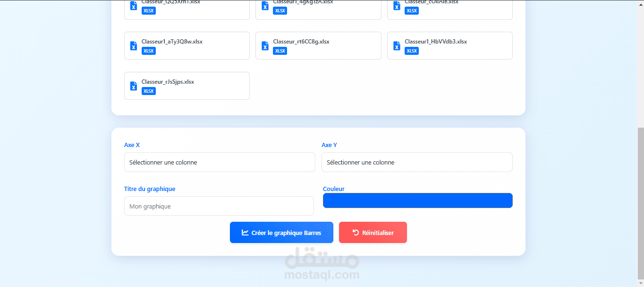Image resolution: width=644 pixels, height=287 pixels.
Task: Open the Axe Y column dropdown
Action: (417, 162)
